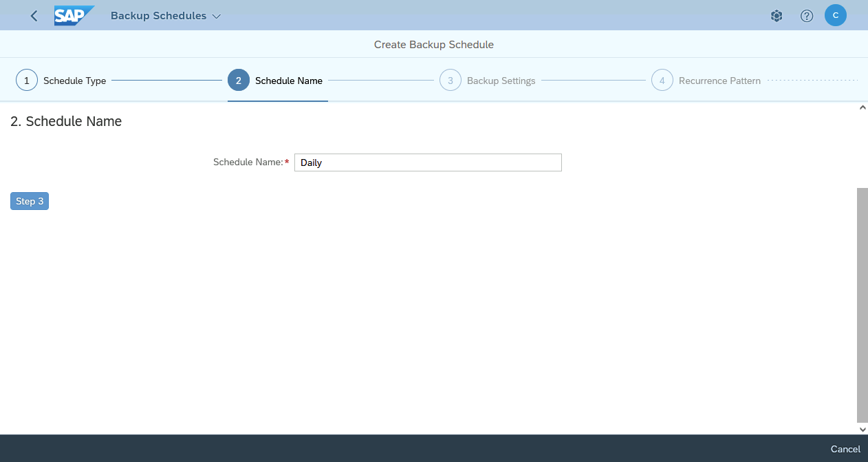Open the settings gear in the shell bar
Viewport: 868px width, 462px height.
(x=777, y=15)
